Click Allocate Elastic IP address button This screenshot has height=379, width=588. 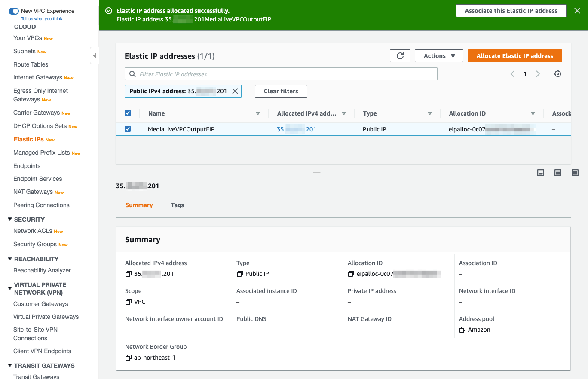[515, 56]
